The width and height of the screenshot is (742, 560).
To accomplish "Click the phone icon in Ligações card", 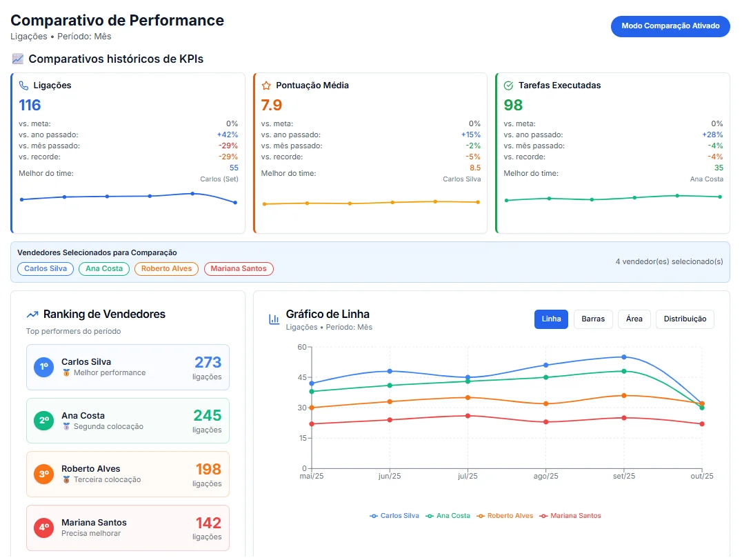I will point(24,86).
